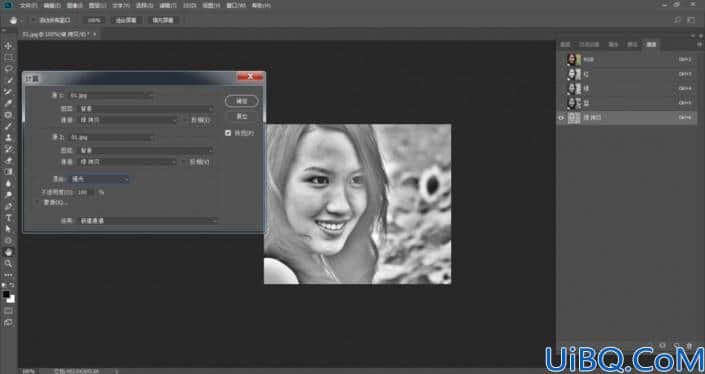Image resolution: width=705 pixels, height=374 pixels.
Task: Select the Eyedropper tool
Action: coord(8,103)
